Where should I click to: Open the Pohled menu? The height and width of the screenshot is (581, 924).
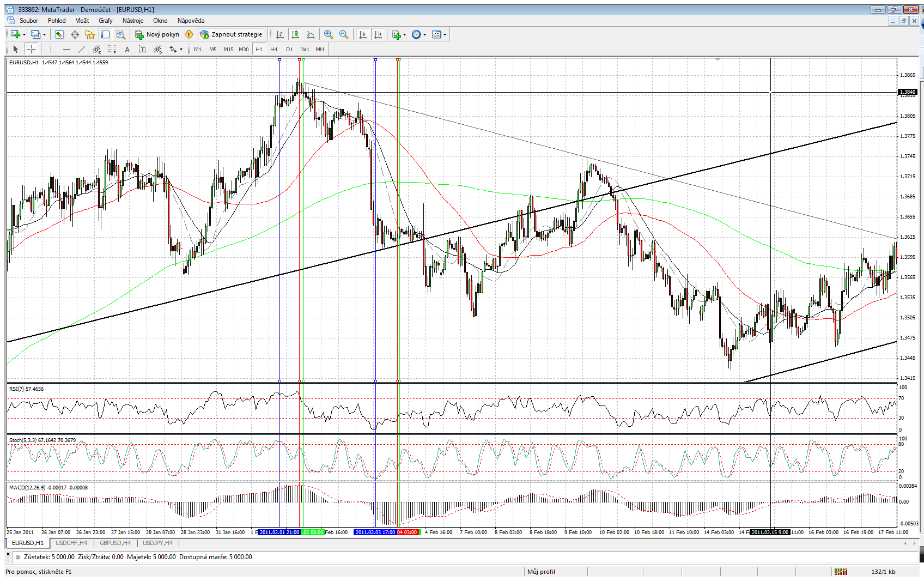tap(57, 21)
